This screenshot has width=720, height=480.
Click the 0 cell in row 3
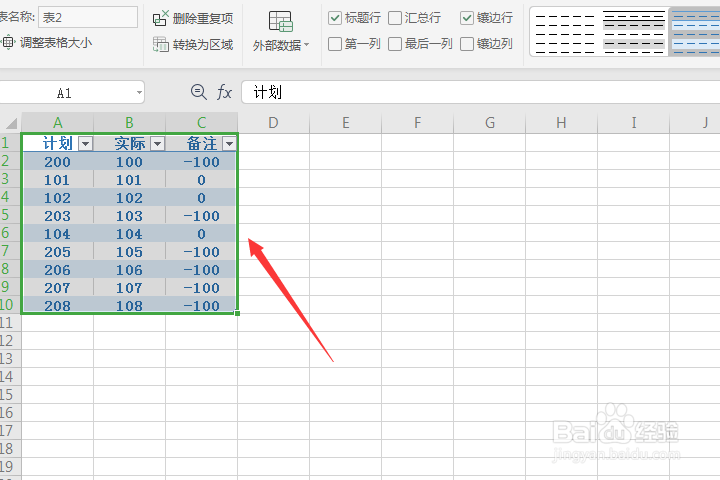[202, 180]
